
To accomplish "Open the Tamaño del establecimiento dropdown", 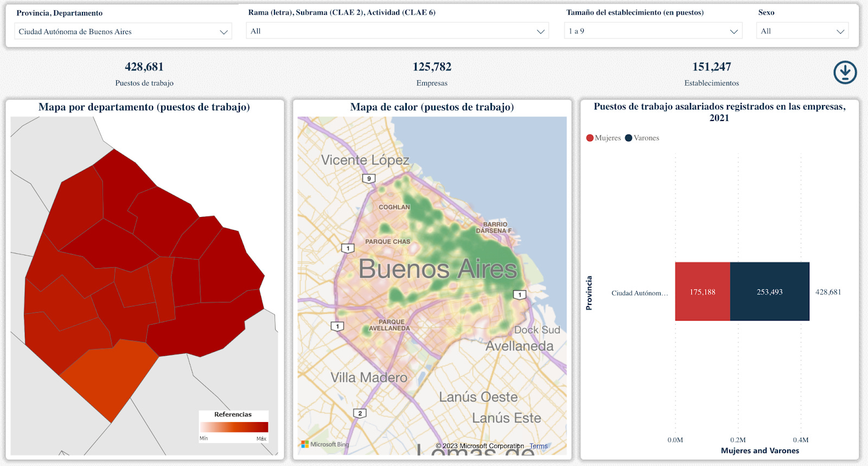I will (x=653, y=31).
